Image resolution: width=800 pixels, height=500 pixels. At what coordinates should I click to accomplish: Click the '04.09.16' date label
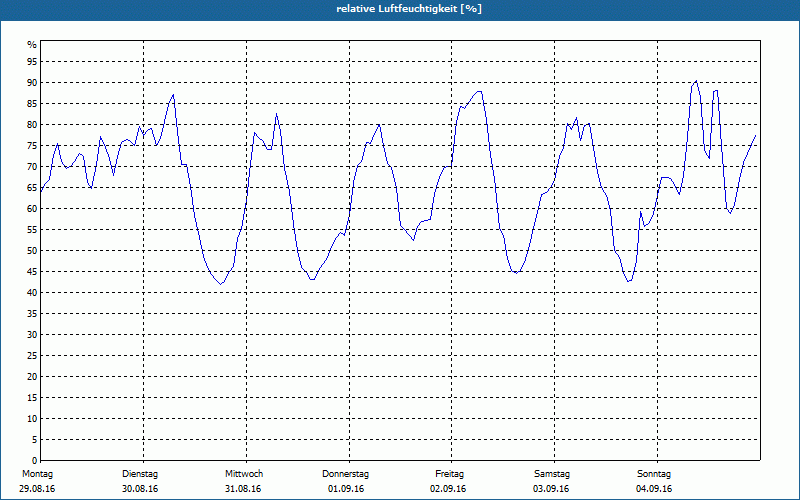tap(654, 489)
